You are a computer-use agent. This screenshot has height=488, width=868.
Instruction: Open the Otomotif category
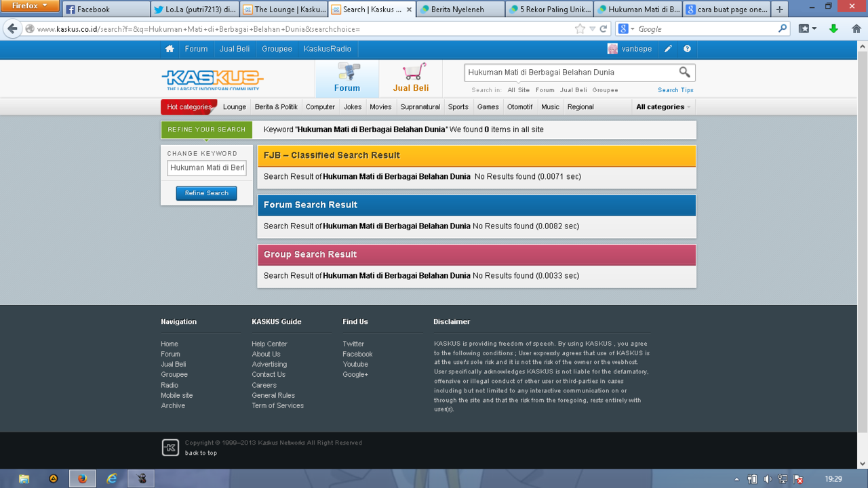pyautogui.click(x=520, y=107)
